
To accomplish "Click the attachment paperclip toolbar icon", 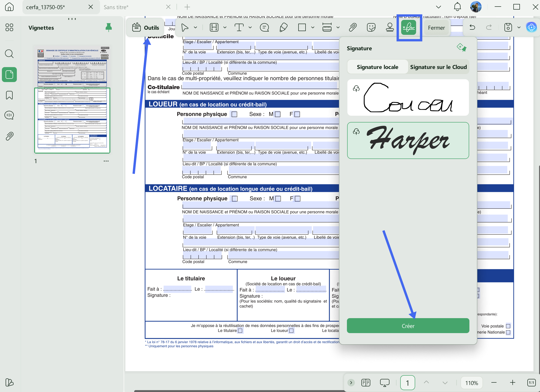I will coord(353,28).
